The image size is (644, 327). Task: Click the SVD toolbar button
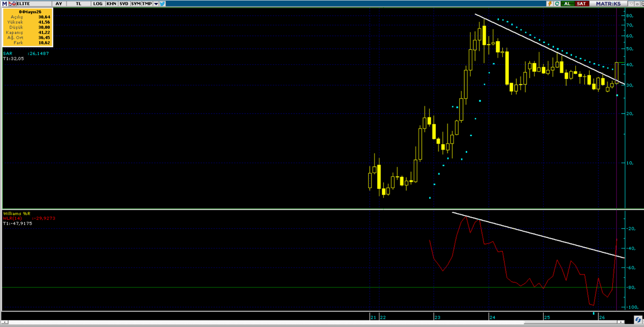[124, 4]
